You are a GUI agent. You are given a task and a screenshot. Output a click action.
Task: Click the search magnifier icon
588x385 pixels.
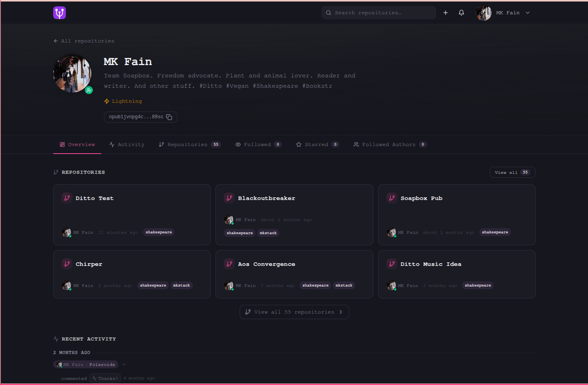(x=329, y=13)
